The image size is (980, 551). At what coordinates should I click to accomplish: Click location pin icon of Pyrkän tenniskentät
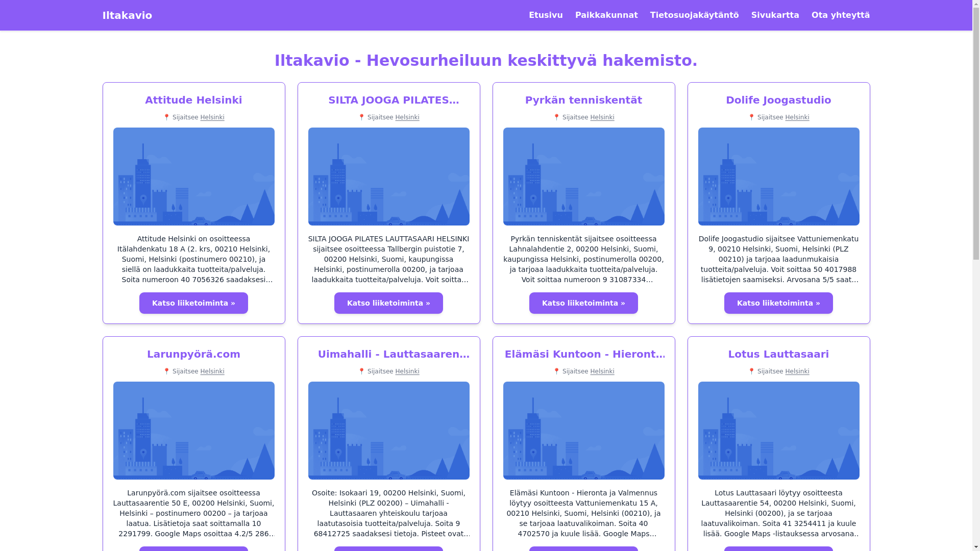pyautogui.click(x=556, y=117)
